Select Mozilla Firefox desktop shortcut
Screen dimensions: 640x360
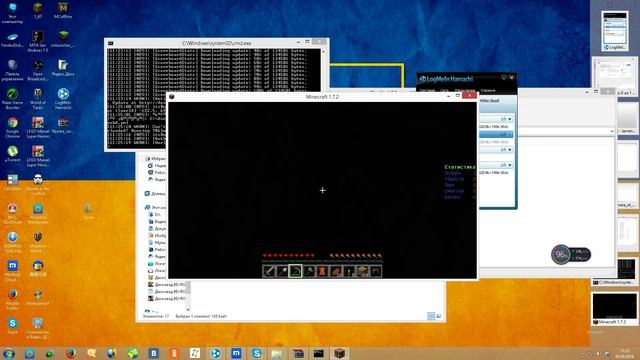pos(12,299)
